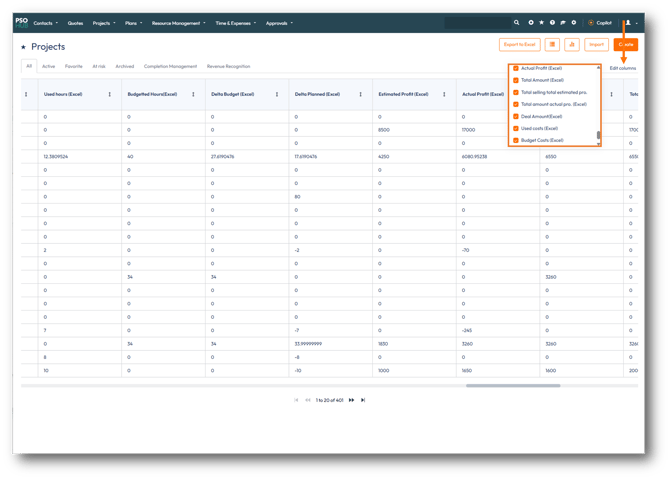Image resolution: width=670 pixels, height=479 pixels.
Task: Select the Revenue Recognition tab
Action: [228, 66]
